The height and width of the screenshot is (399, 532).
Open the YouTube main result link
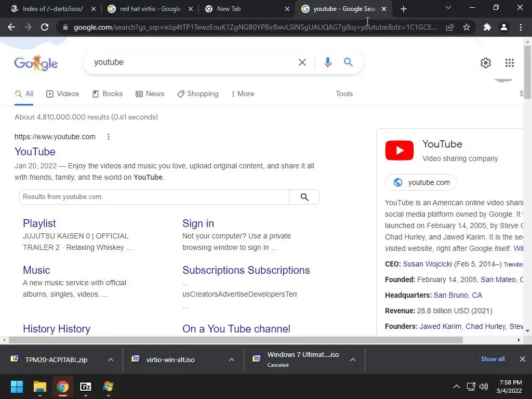pos(35,152)
